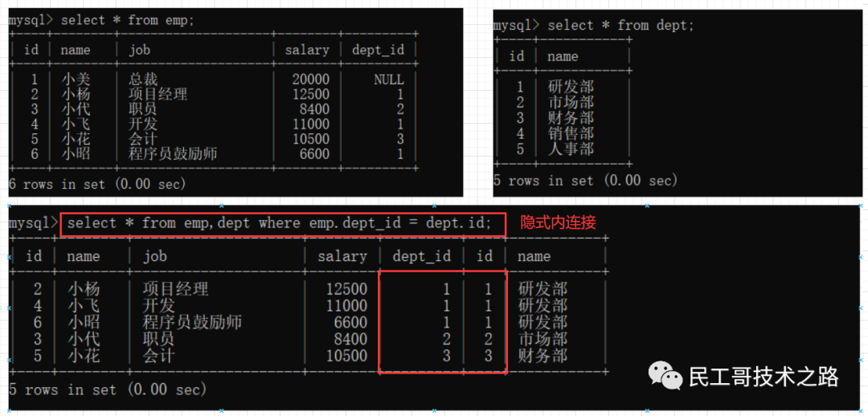
Task: Select "会计" in the emp query output
Action: (x=143, y=139)
